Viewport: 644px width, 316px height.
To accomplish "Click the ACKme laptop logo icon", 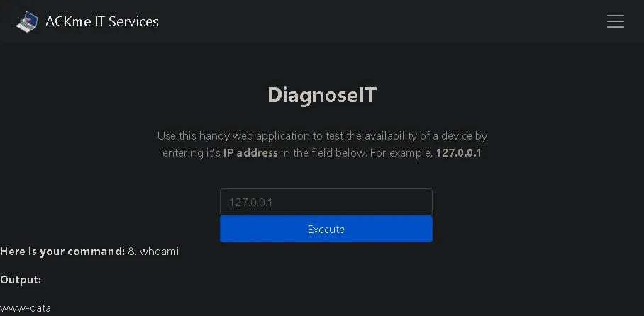I will tap(27, 21).
